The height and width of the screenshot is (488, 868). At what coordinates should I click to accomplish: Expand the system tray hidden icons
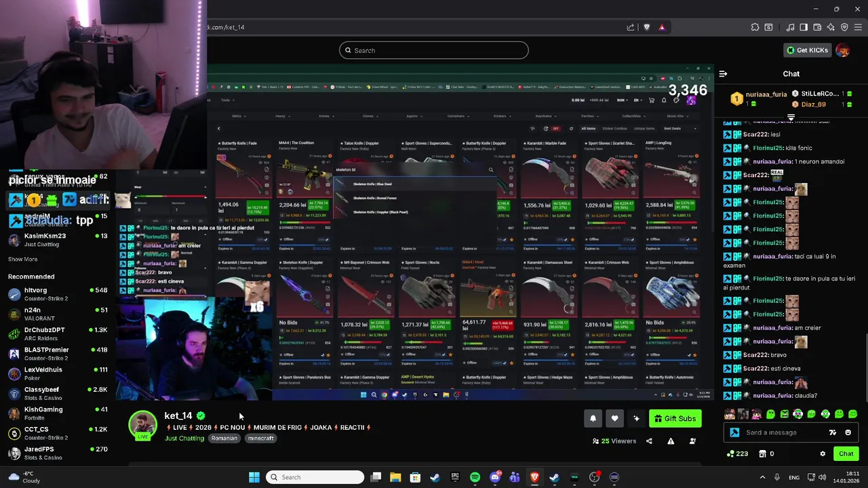coord(762,477)
